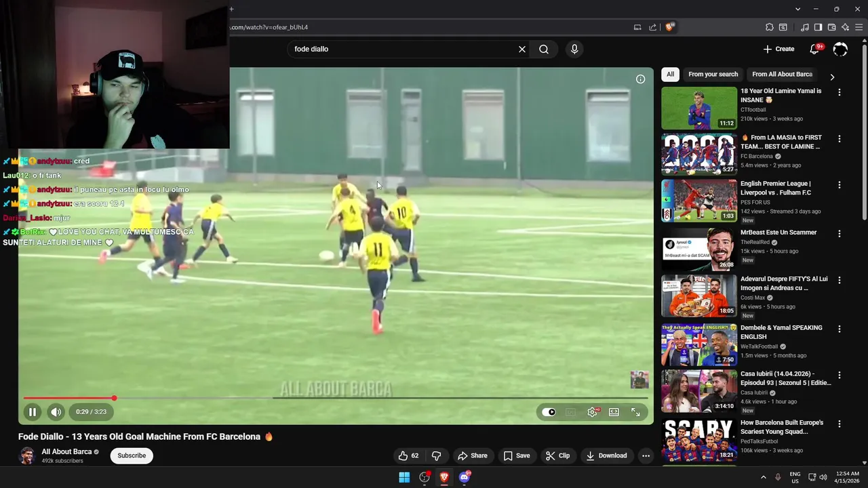Toggle the browser sidebar panel

[818, 27]
